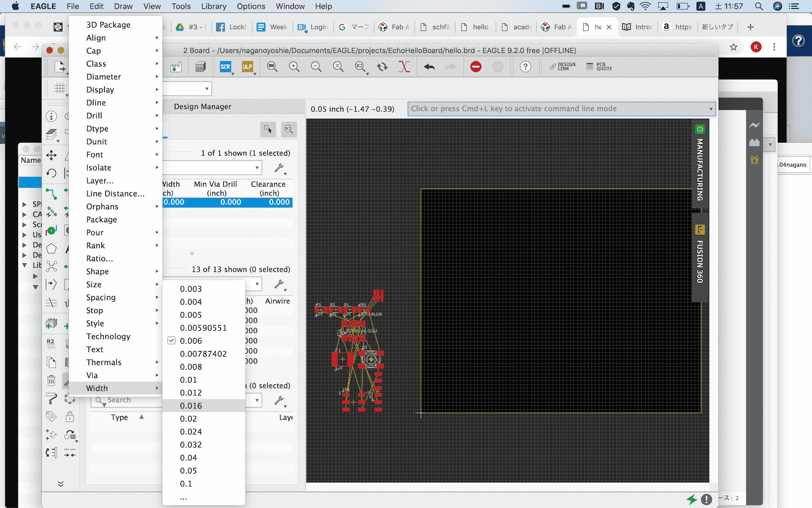Click the zoom in magnifier icon
812x508 pixels.
point(294,67)
